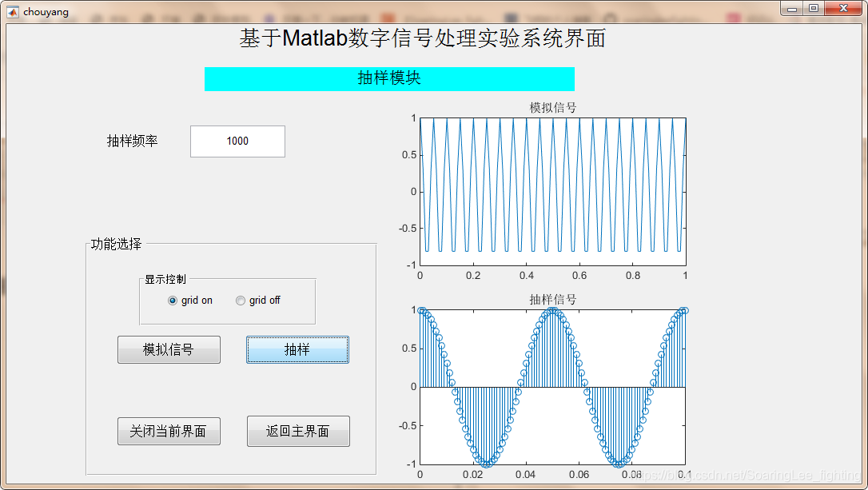Click the 关闭当前界面 button
The height and width of the screenshot is (490, 868).
coord(169,432)
